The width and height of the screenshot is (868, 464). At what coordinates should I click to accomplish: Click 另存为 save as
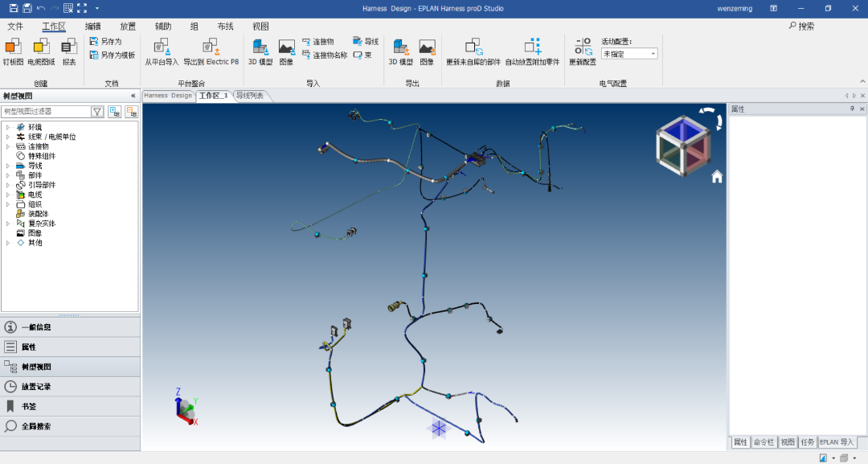[x=106, y=42]
